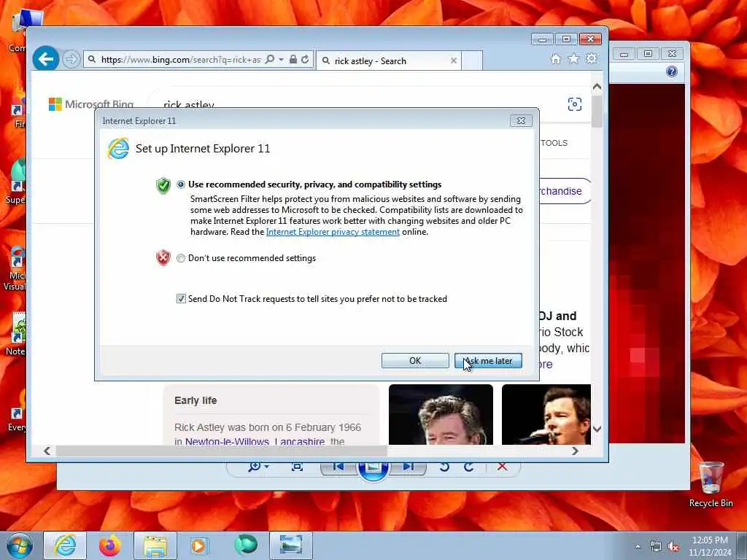Go to next image in Photo Viewer

click(x=408, y=467)
